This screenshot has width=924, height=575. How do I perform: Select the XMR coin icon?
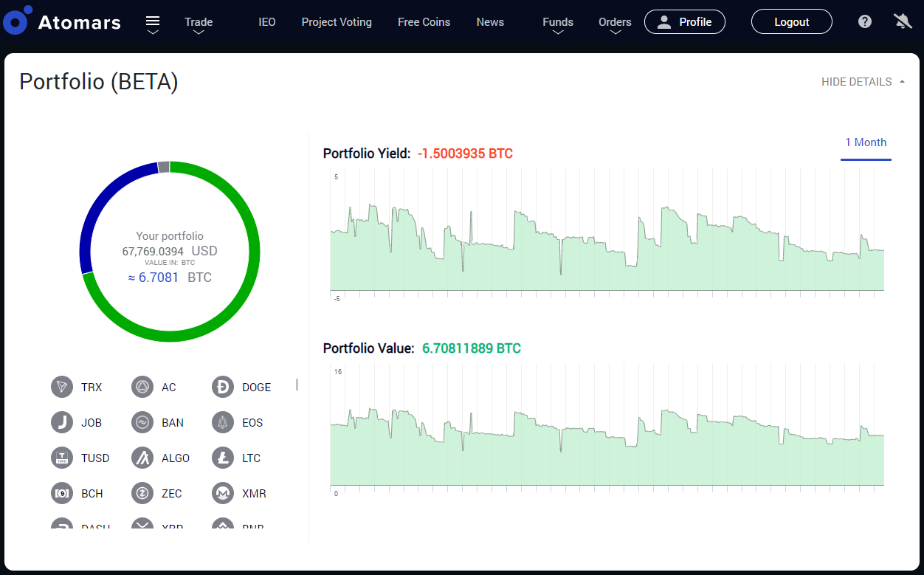click(223, 493)
